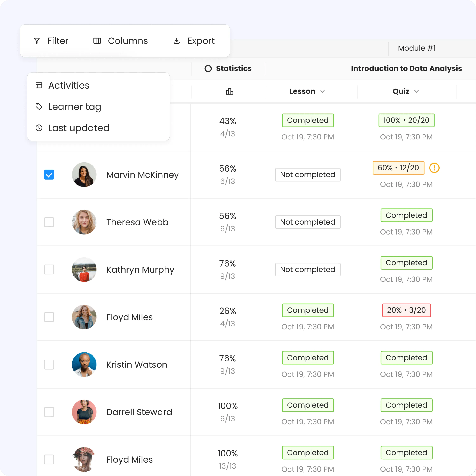Click Marvin McKinney's Not completed lesson badge
The width and height of the screenshot is (476, 476).
(x=308, y=175)
